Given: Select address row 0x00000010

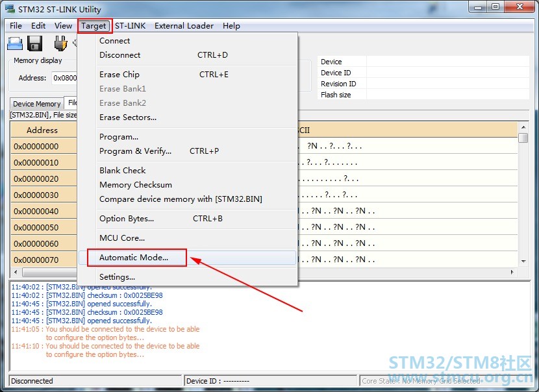Looking at the screenshot, I should [44, 162].
